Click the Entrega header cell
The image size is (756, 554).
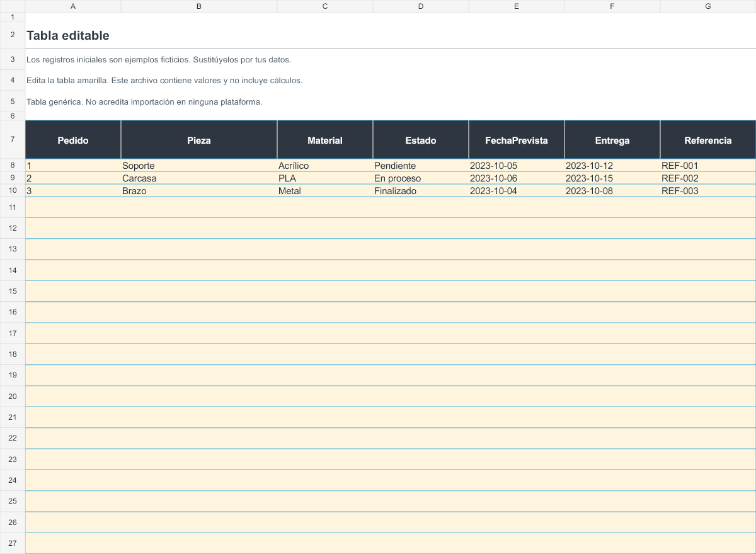click(612, 140)
